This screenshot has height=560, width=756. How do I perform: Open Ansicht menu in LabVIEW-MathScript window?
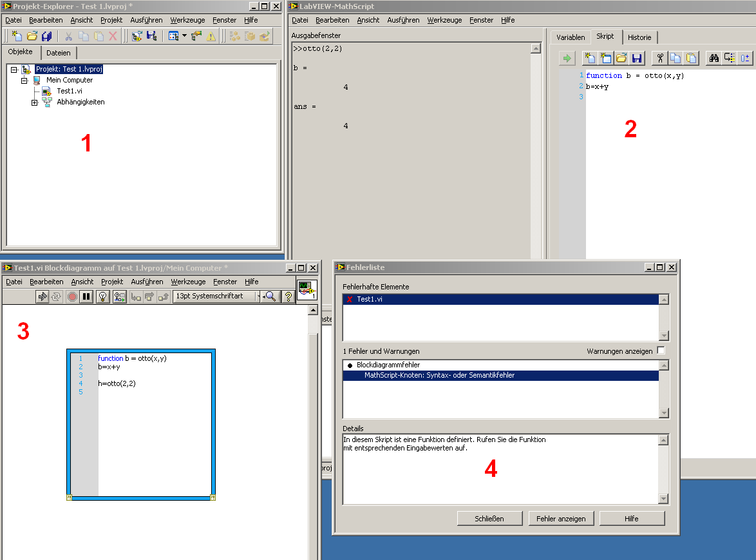pos(368,20)
